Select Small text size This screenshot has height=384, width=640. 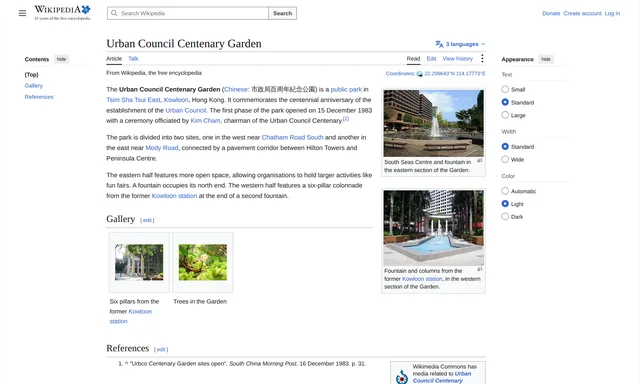505,89
